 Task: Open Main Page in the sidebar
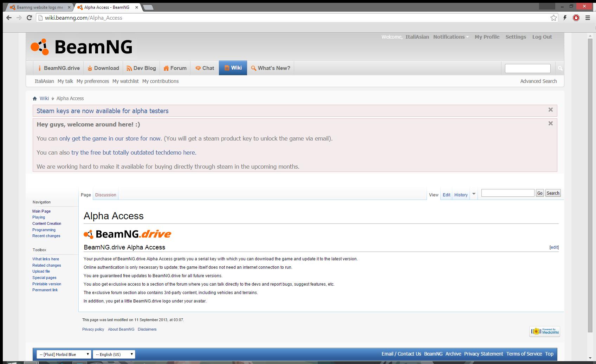tap(41, 211)
